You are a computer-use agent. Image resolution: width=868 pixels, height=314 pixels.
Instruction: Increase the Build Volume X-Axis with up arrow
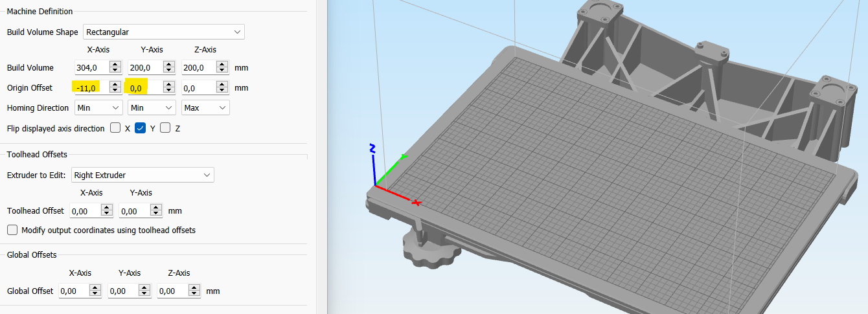pos(115,64)
